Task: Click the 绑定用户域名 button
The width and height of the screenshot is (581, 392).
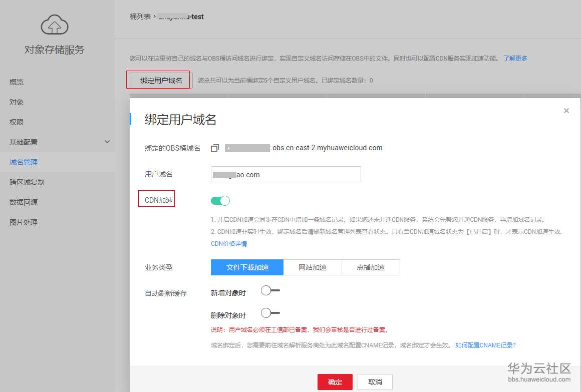Action: [x=159, y=80]
